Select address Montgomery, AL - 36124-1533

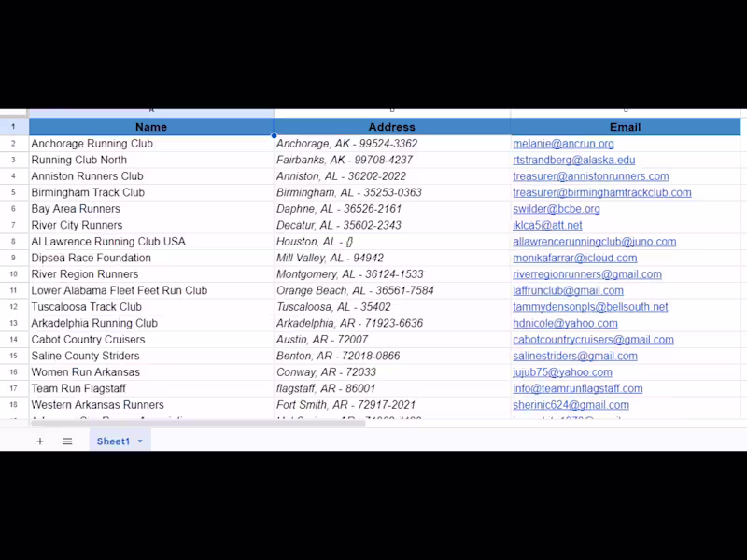(x=391, y=274)
